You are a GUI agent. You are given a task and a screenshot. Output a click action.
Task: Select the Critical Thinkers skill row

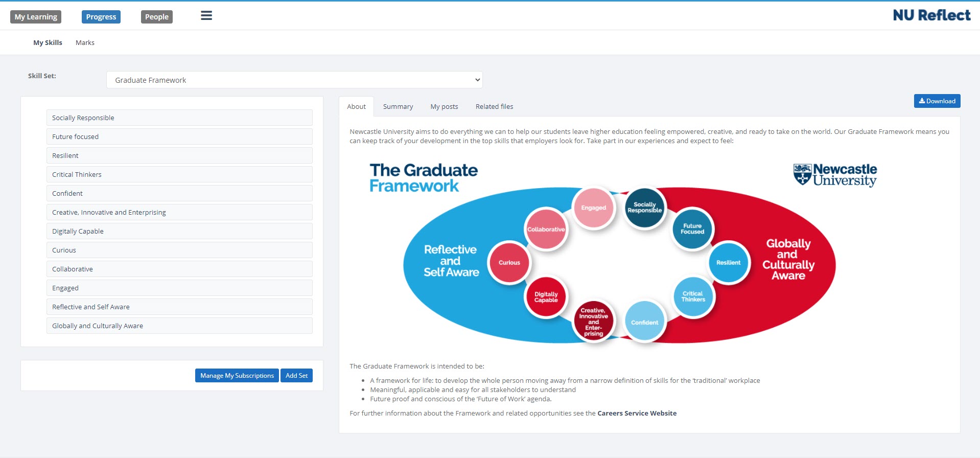179,174
